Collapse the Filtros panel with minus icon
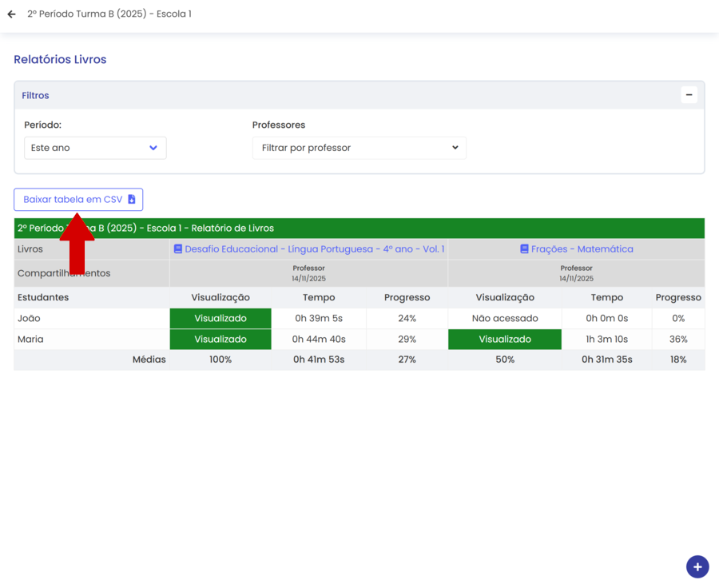Screen dimensions: 719x588 click(689, 95)
